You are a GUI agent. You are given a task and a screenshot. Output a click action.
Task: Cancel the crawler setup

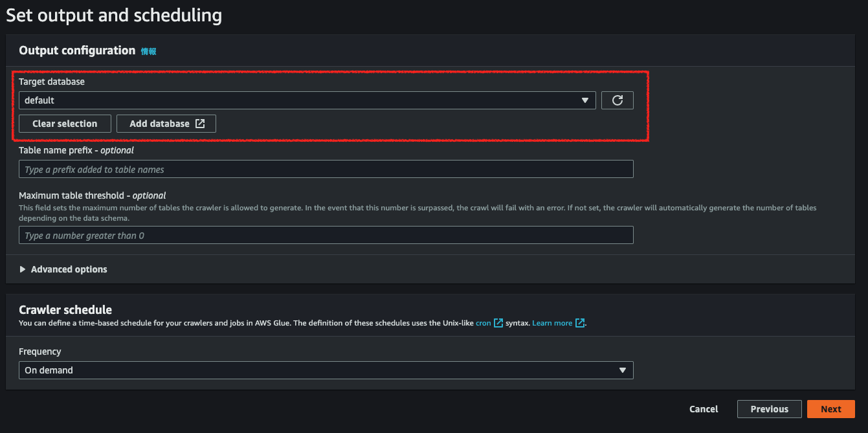click(704, 409)
